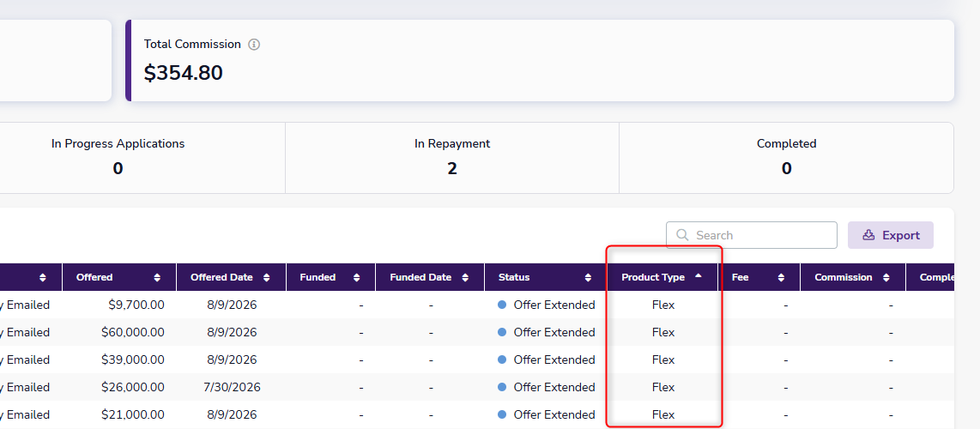980x429 pixels.
Task: Select the $60,000.00 offer row
Action: (x=477, y=332)
